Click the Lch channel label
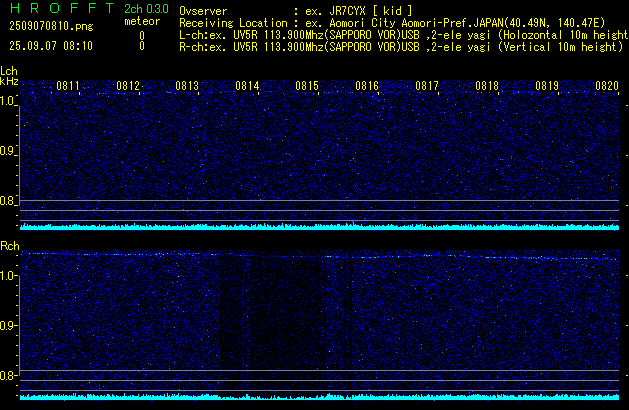Viewport: 629px width, 410px height. [x=9, y=71]
